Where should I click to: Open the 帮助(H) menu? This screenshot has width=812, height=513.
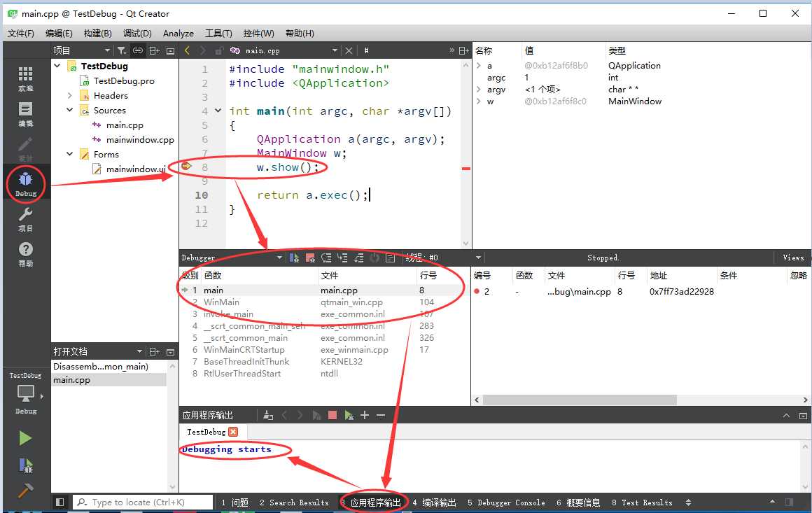(300, 33)
